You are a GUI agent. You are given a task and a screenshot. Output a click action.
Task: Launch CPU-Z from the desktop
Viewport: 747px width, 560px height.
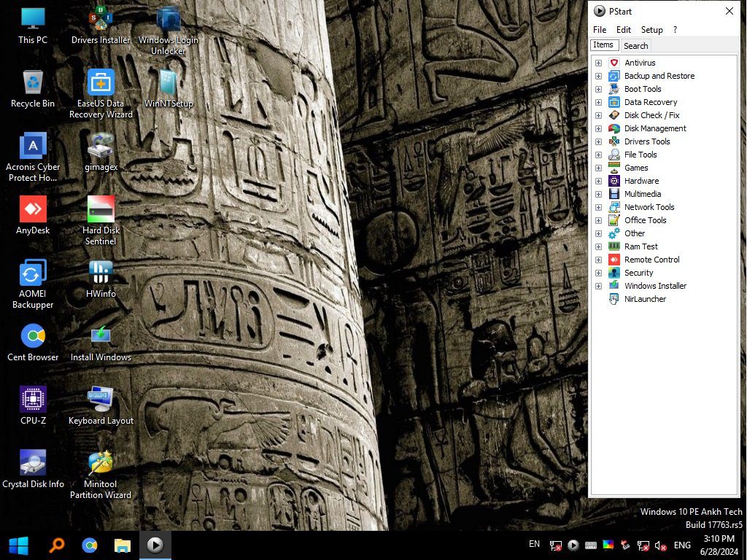(32, 399)
